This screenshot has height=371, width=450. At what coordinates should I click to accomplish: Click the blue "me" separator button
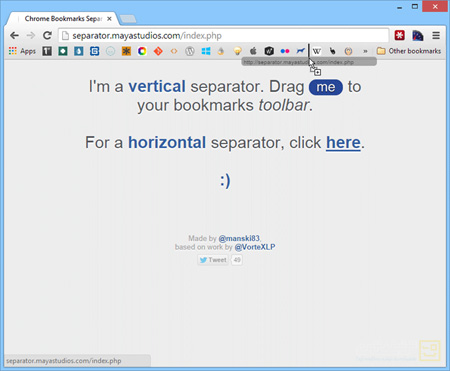point(326,87)
